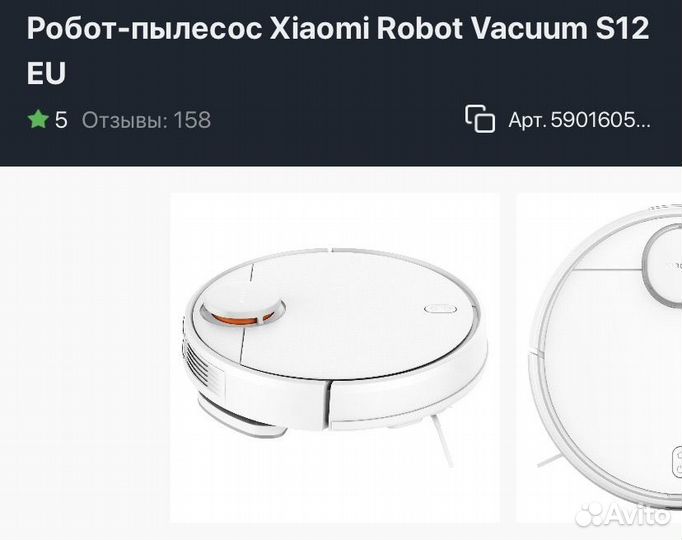Click the green star rating icon

38,119
